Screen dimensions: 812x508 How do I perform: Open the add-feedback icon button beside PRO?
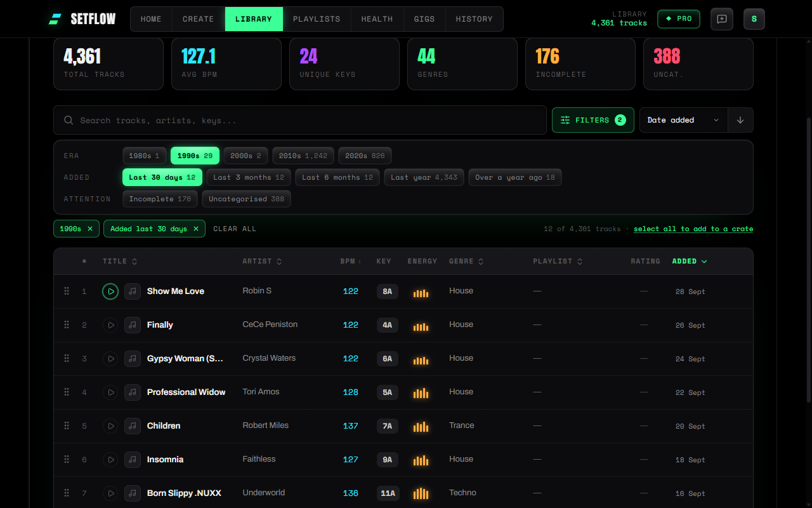(722, 19)
